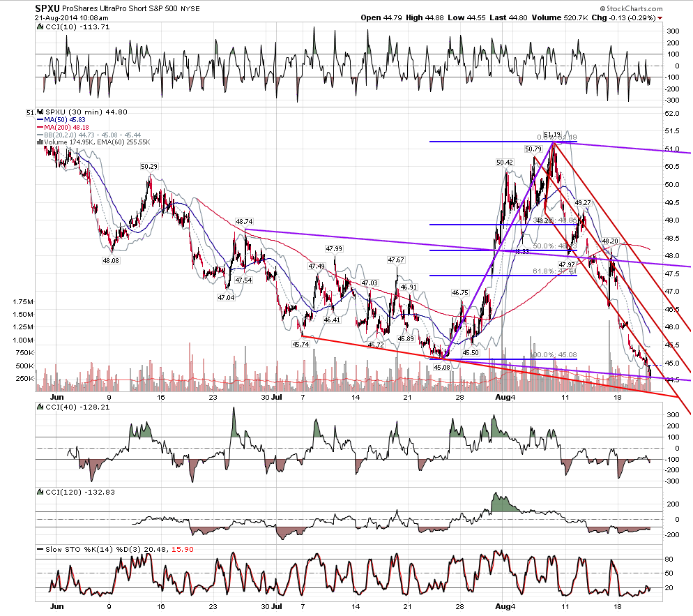Click the Open 44.79 quote value

click(x=381, y=17)
